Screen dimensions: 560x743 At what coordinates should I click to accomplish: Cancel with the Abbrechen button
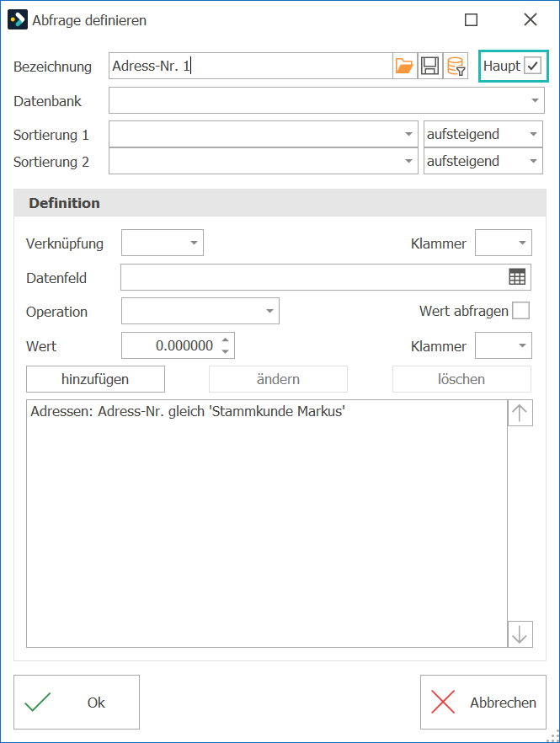(x=483, y=703)
